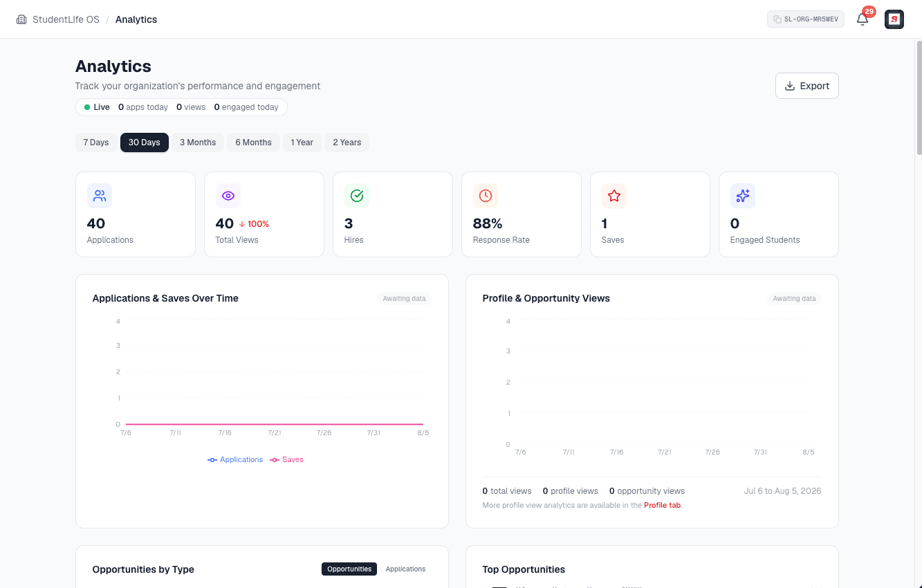Image resolution: width=922 pixels, height=588 pixels.
Task: Click the 0 apps today text
Action: [143, 107]
